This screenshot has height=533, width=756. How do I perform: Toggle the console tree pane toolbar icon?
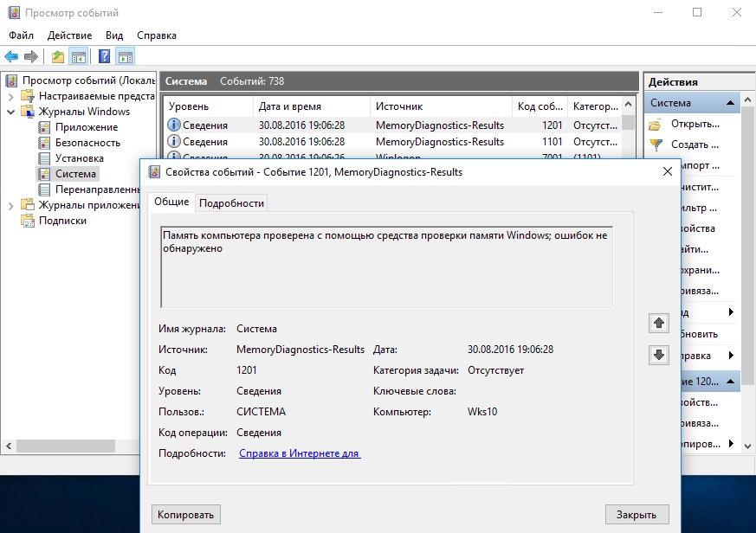pos(78,57)
